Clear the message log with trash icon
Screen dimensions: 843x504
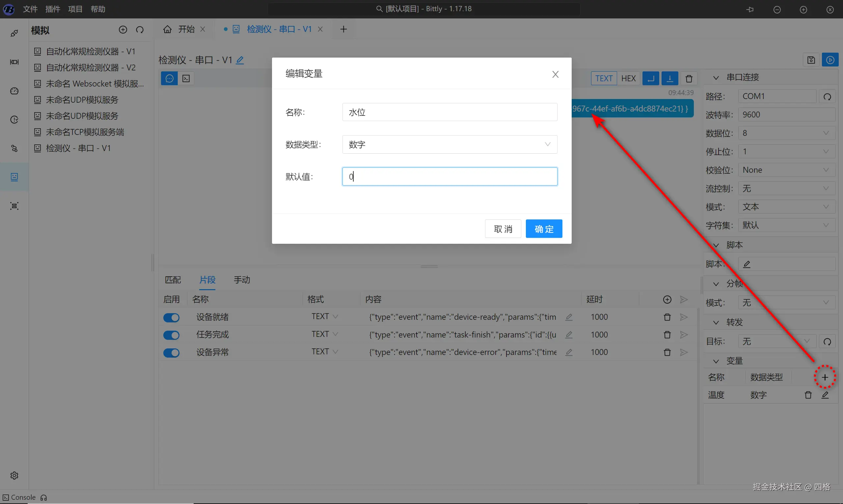[x=689, y=79]
